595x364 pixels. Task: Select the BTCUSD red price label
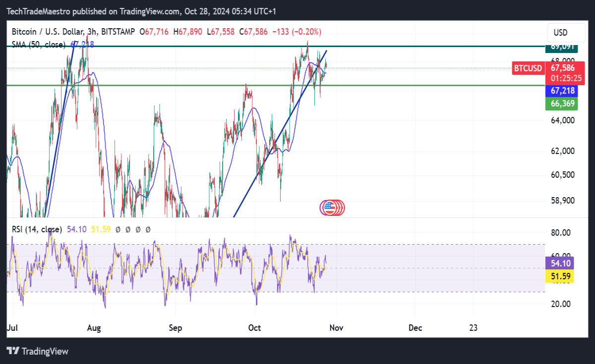point(528,68)
